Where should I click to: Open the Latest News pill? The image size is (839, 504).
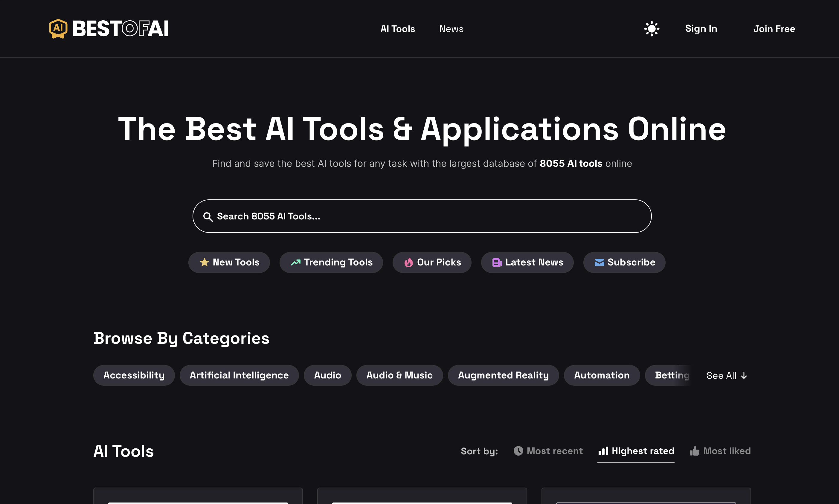point(527,262)
